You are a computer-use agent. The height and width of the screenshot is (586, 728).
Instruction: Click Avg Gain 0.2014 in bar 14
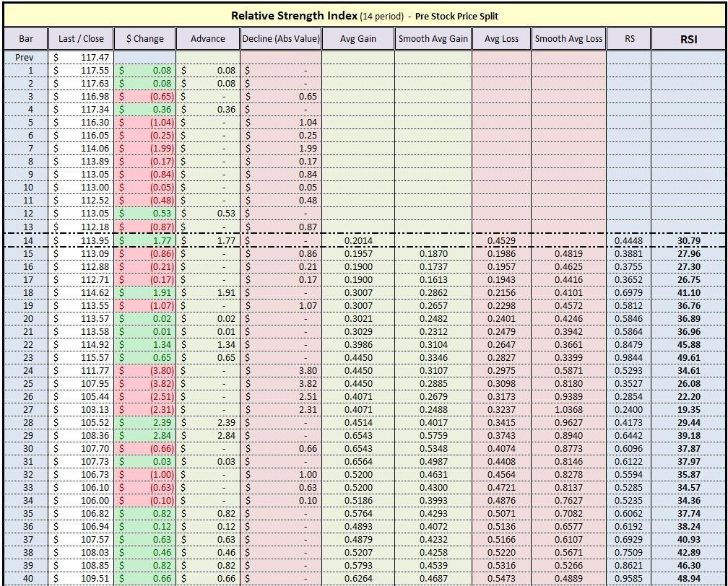click(x=358, y=241)
